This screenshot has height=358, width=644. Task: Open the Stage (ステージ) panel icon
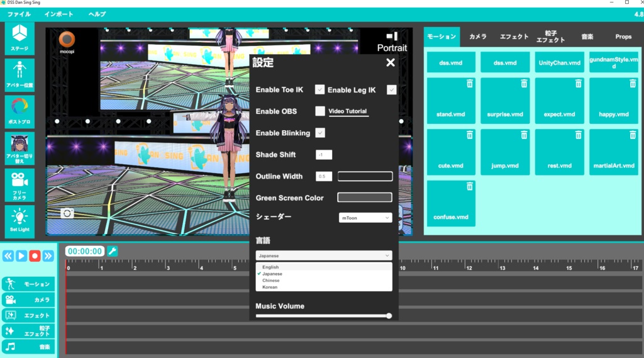click(x=19, y=38)
